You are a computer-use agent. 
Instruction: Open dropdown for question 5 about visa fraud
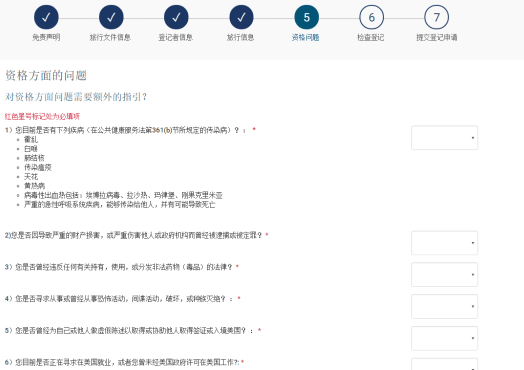(x=444, y=338)
